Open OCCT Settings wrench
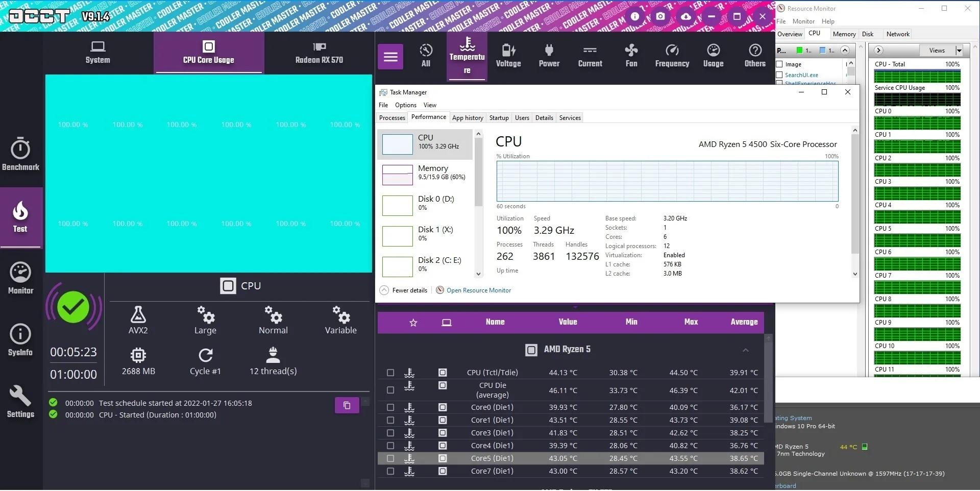The width and height of the screenshot is (980, 491). (20, 402)
